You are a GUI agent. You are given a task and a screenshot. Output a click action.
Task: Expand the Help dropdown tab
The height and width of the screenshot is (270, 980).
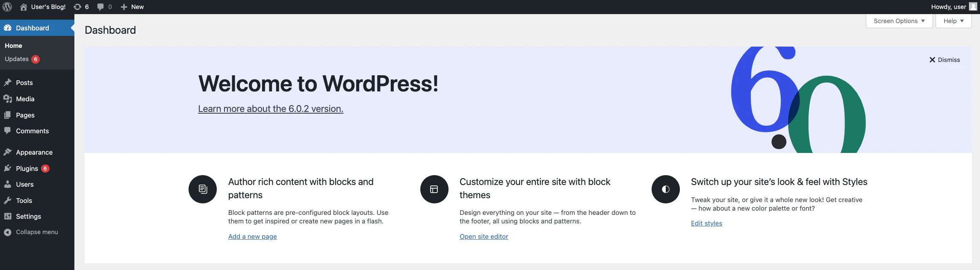click(953, 21)
